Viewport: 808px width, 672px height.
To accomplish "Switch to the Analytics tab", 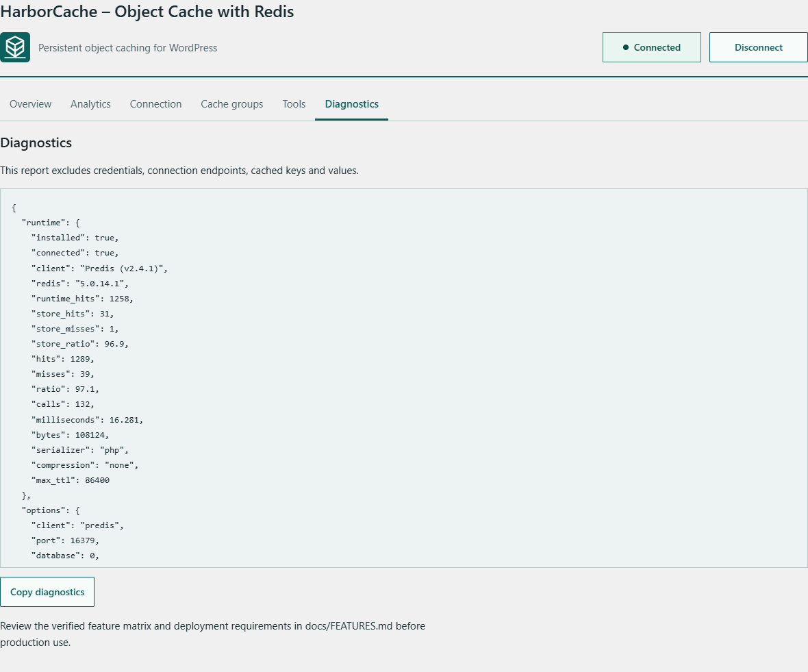I will coord(90,104).
